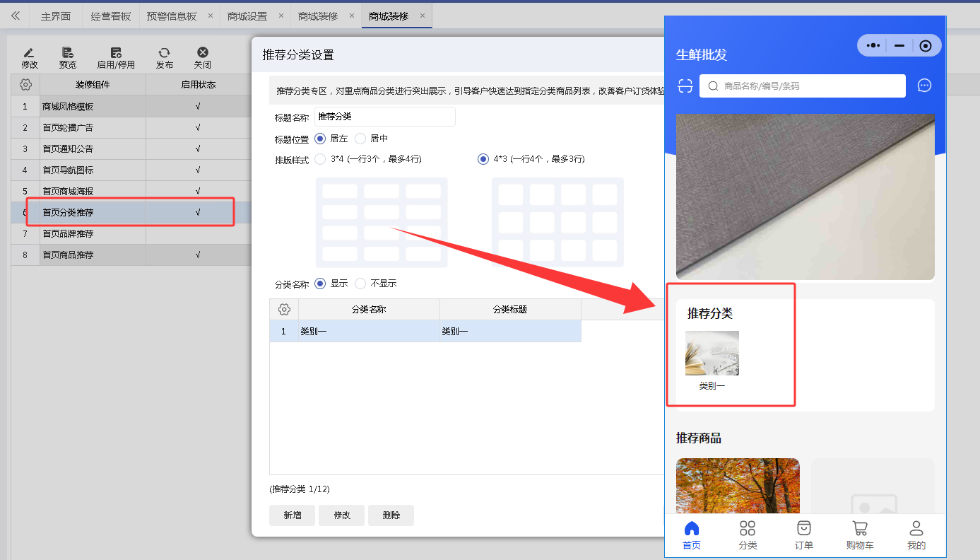The image size is (980, 560).
Task: Select the 居中 title position radio
Action: click(361, 139)
